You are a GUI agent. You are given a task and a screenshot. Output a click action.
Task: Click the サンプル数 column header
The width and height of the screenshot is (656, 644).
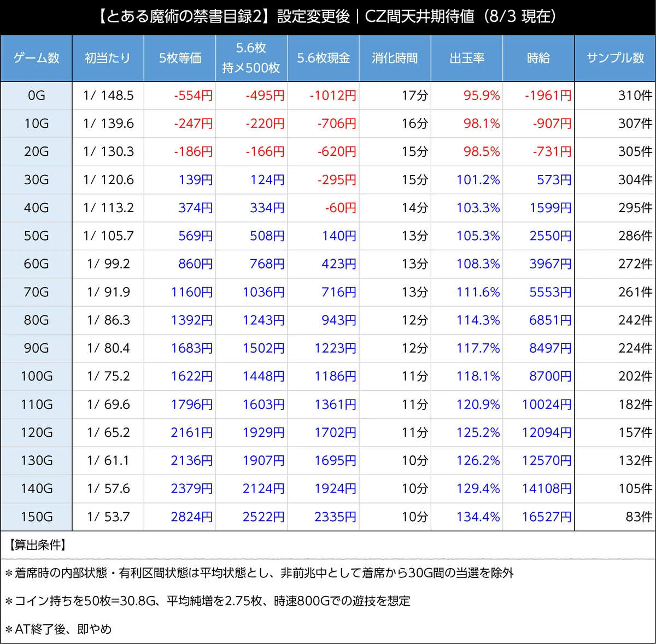click(x=615, y=58)
